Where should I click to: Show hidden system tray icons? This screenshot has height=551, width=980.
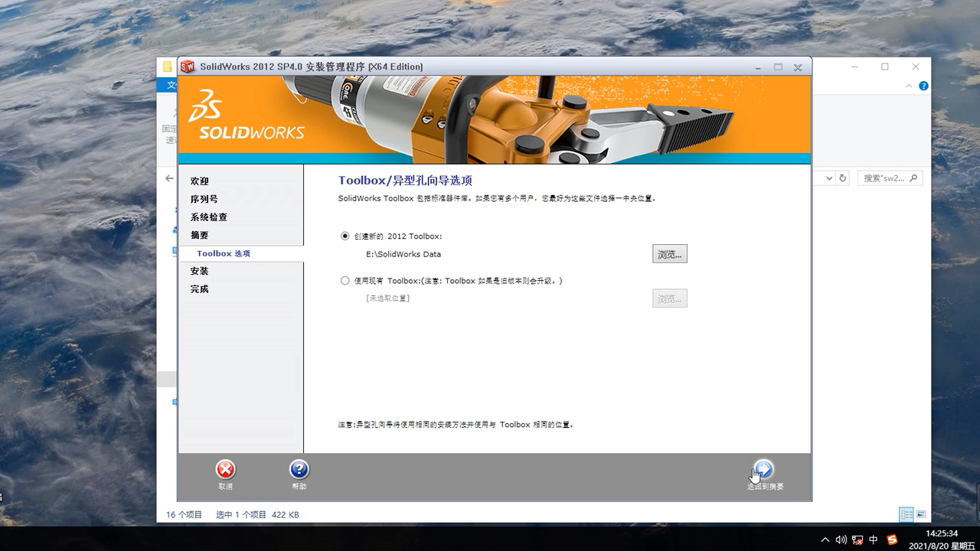825,540
